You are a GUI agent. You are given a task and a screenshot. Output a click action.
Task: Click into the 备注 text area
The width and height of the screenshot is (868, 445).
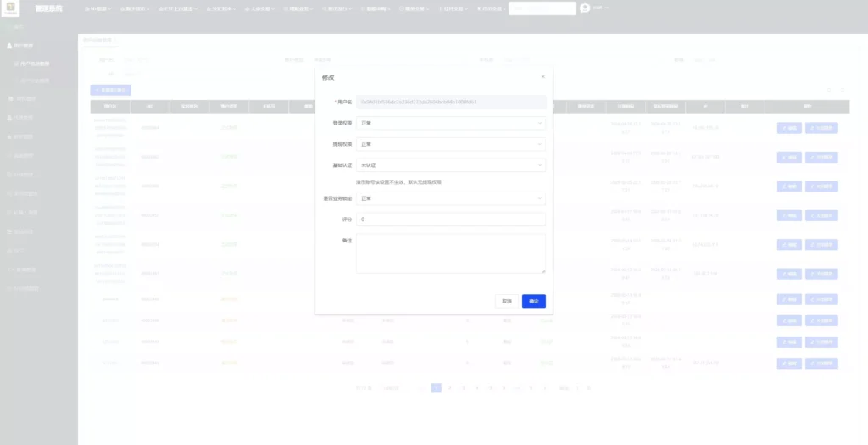coord(451,253)
